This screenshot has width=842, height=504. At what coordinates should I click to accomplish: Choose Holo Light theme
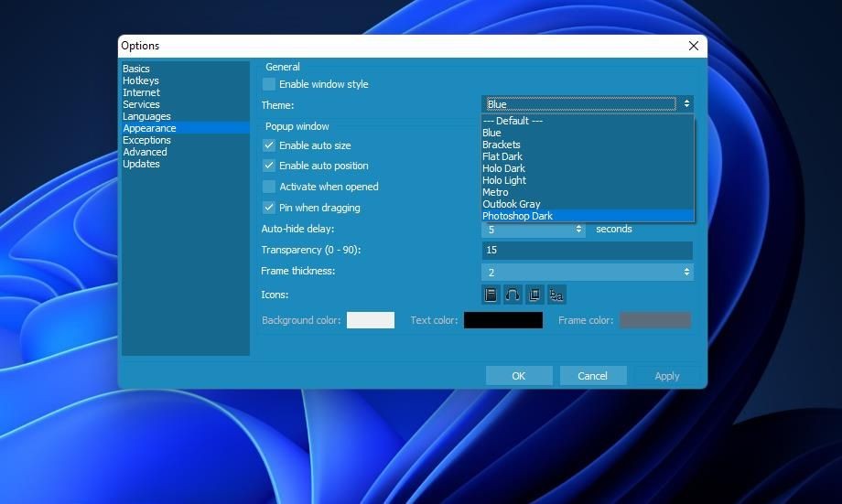[588, 180]
